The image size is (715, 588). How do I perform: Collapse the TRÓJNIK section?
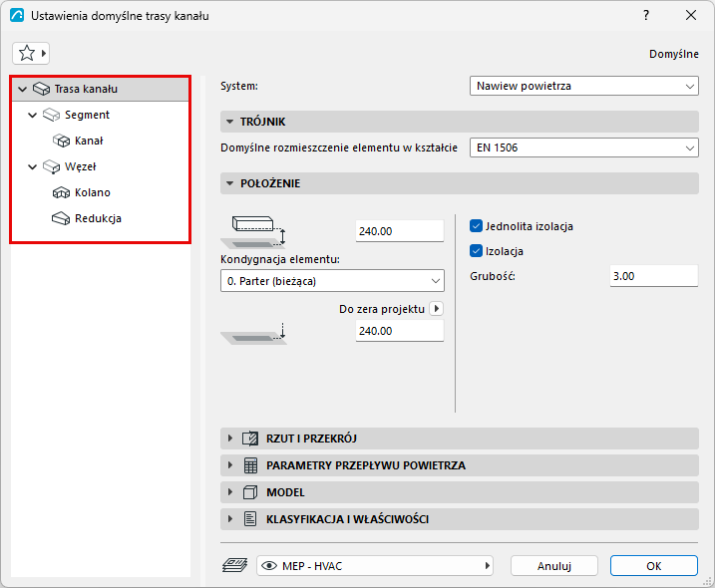pos(229,122)
